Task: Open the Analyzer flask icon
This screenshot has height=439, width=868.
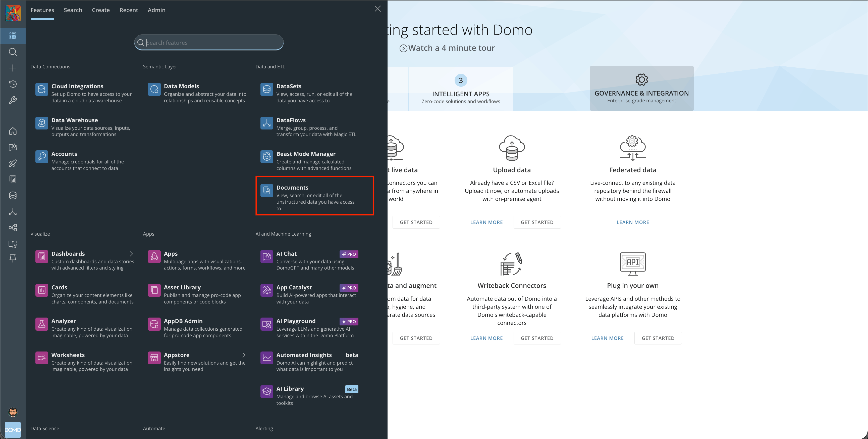Action: (x=42, y=324)
